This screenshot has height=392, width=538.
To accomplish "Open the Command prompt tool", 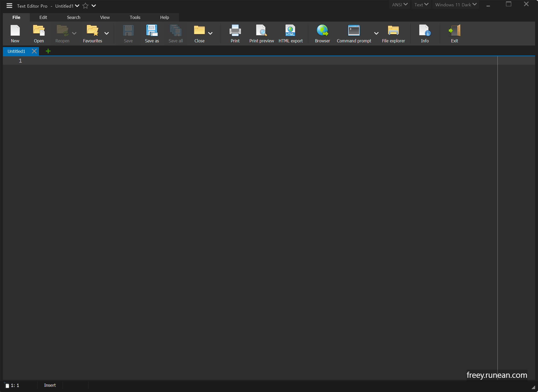I will (x=354, y=33).
